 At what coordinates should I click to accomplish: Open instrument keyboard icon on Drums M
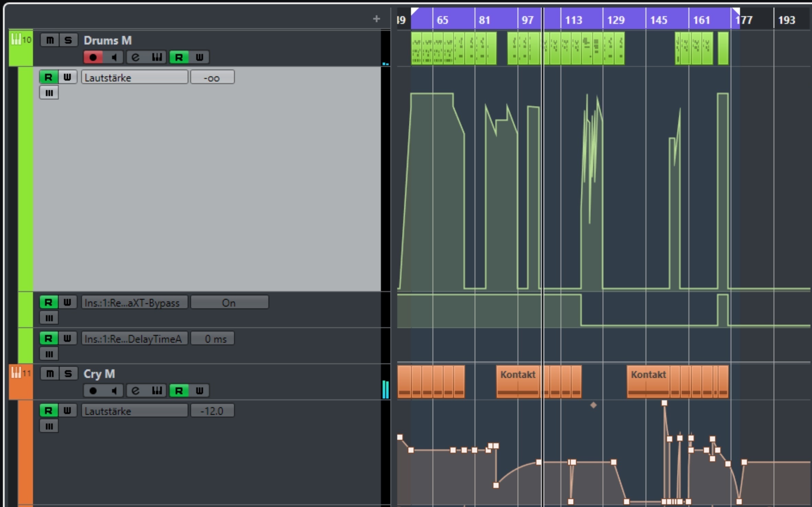pyautogui.click(x=157, y=57)
